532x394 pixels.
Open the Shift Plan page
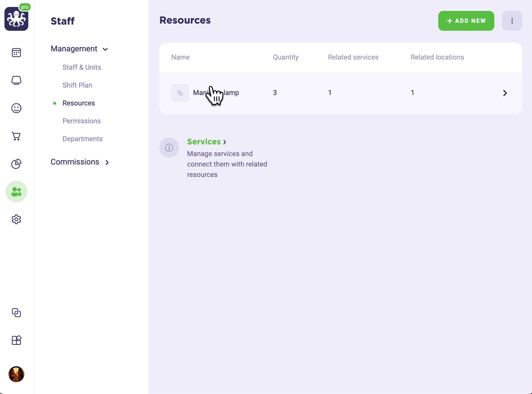(x=77, y=85)
